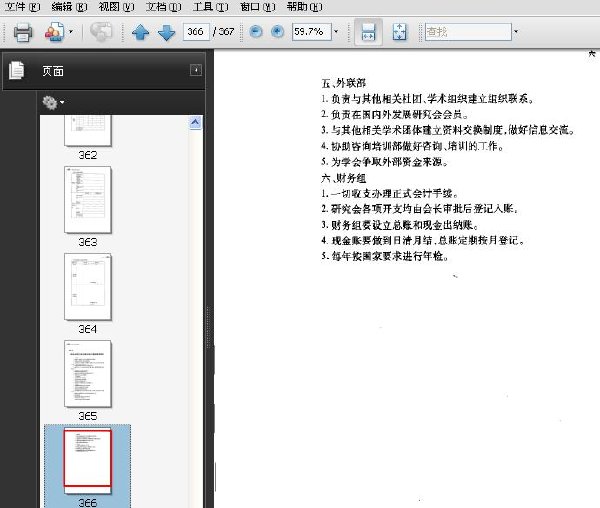Open the 帮助 menu
This screenshot has width=600, height=508.
click(305, 7)
